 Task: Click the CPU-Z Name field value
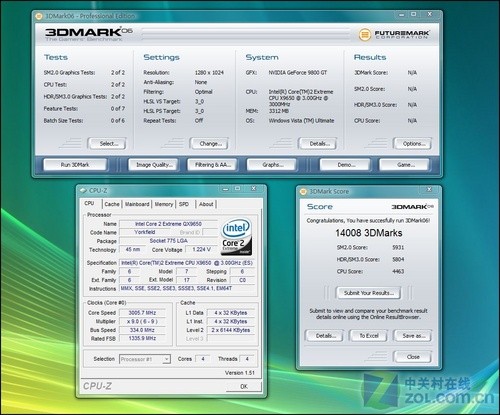(x=168, y=224)
